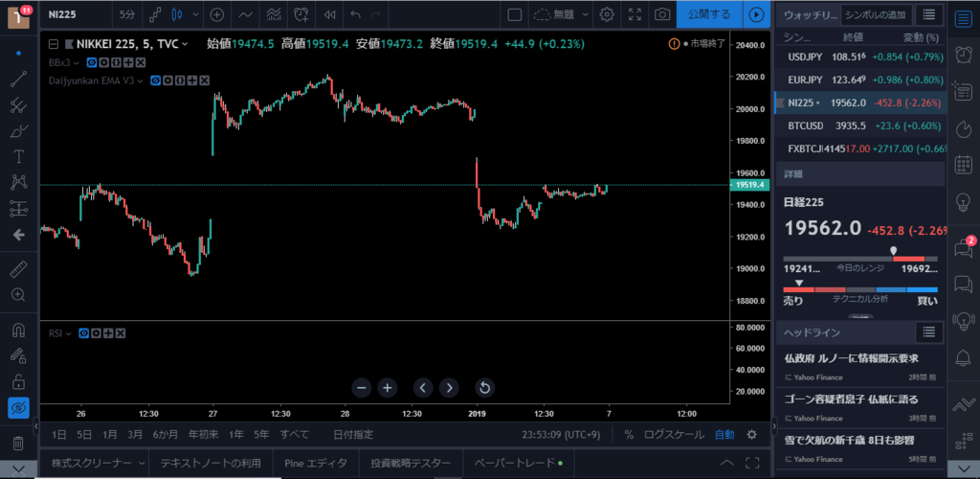This screenshot has height=479, width=980.
Task: Open the chart settings gear
Action: click(606, 14)
